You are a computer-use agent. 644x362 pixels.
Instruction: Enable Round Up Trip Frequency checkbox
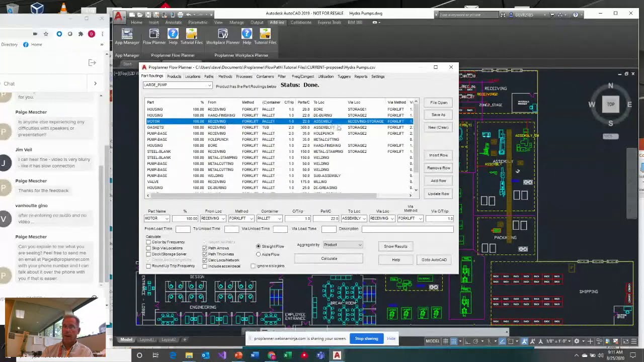point(148,266)
